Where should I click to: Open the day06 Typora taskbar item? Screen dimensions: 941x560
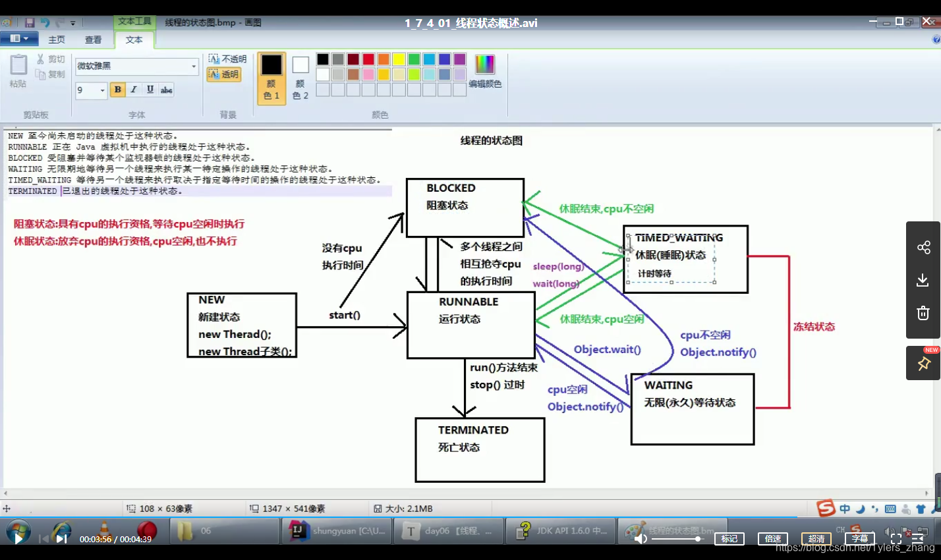tap(449, 530)
